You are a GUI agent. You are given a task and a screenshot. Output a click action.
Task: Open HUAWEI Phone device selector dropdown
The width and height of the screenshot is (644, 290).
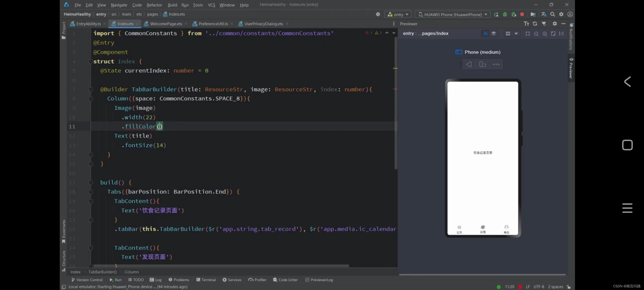pyautogui.click(x=452, y=14)
